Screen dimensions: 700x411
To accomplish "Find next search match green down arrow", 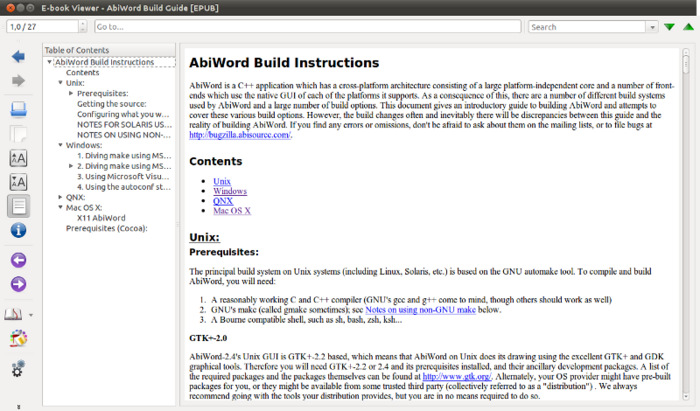I will point(670,27).
